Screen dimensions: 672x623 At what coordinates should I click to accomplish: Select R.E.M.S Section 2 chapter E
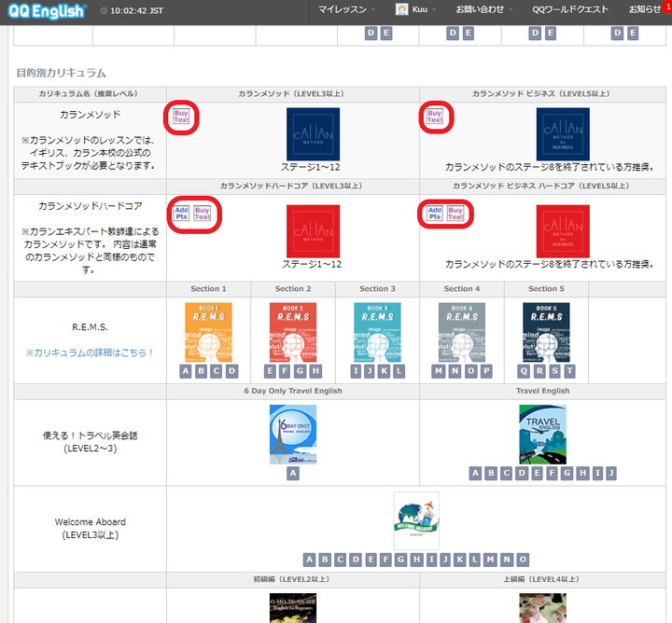click(270, 371)
